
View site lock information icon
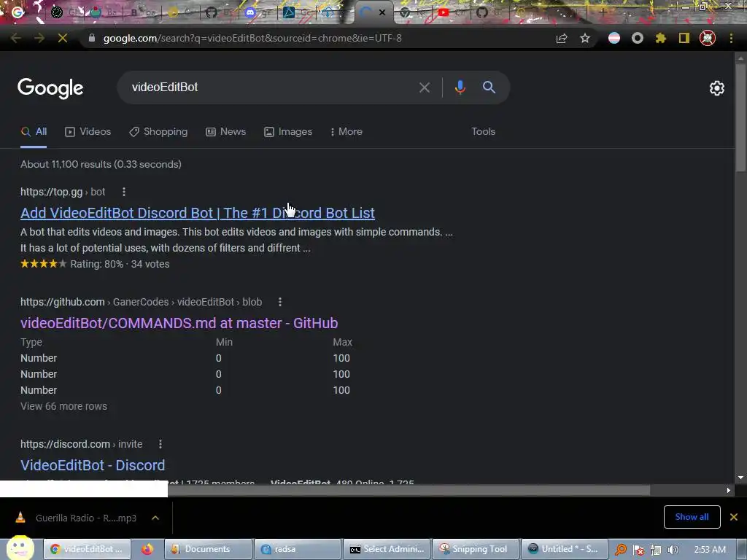pyautogui.click(x=92, y=38)
